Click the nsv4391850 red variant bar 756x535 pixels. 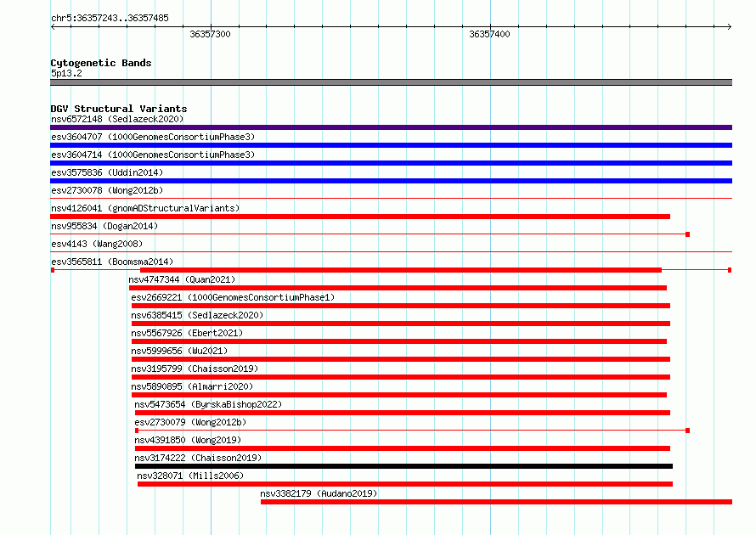point(403,448)
